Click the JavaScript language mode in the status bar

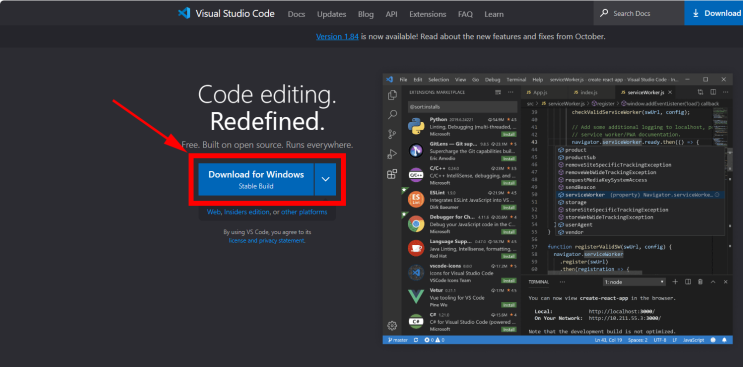pos(693,340)
